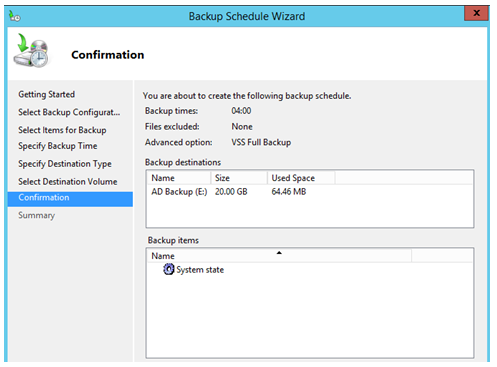497x367 pixels.
Task: Select the System state gear icon
Action: pyautogui.click(x=169, y=269)
